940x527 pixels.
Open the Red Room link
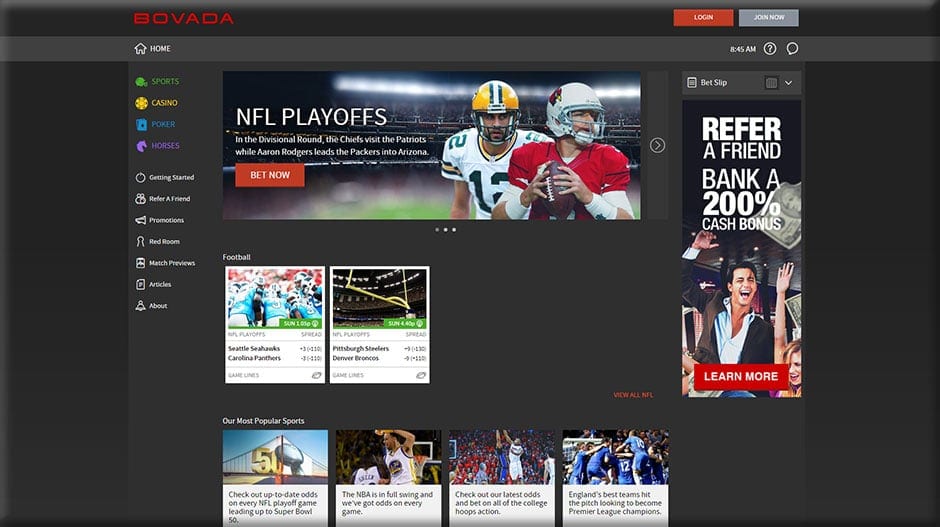tap(164, 242)
